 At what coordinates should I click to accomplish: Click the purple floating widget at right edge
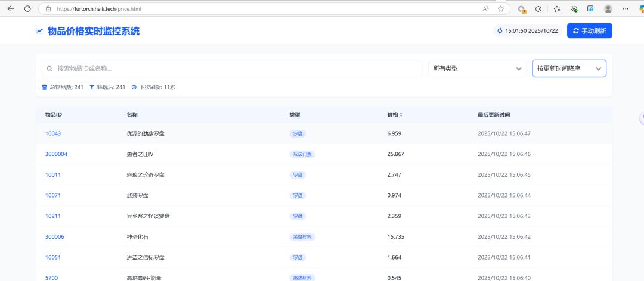pyautogui.click(x=642, y=118)
